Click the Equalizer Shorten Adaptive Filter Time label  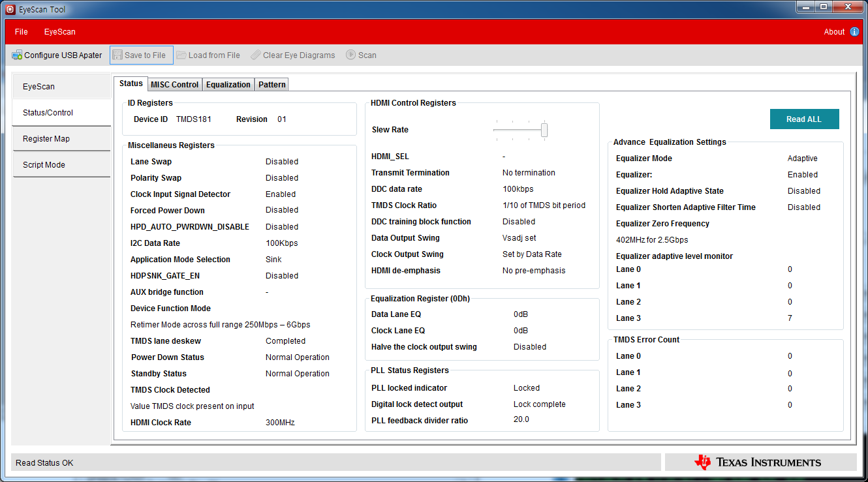(686, 207)
